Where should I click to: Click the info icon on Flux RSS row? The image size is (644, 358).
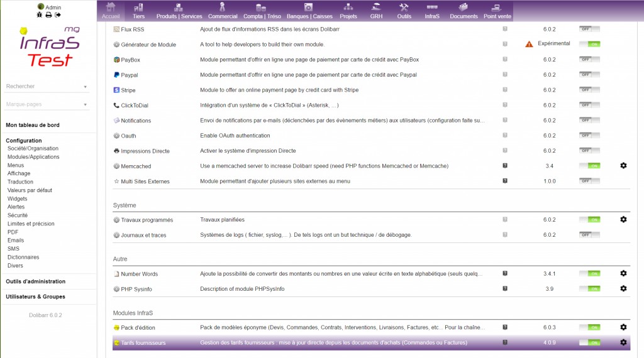(x=505, y=29)
